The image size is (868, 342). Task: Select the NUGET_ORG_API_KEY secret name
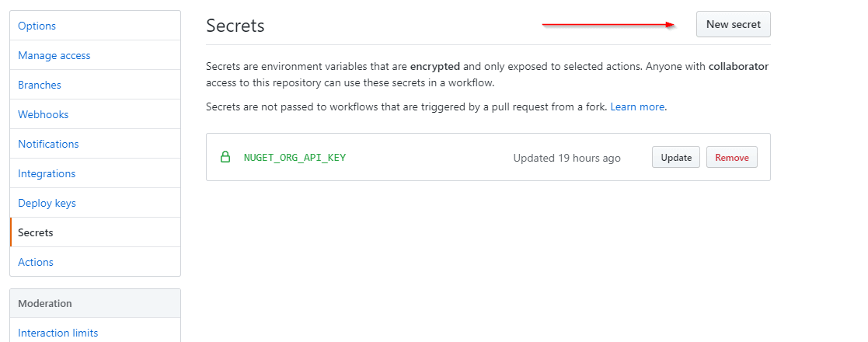click(x=295, y=157)
